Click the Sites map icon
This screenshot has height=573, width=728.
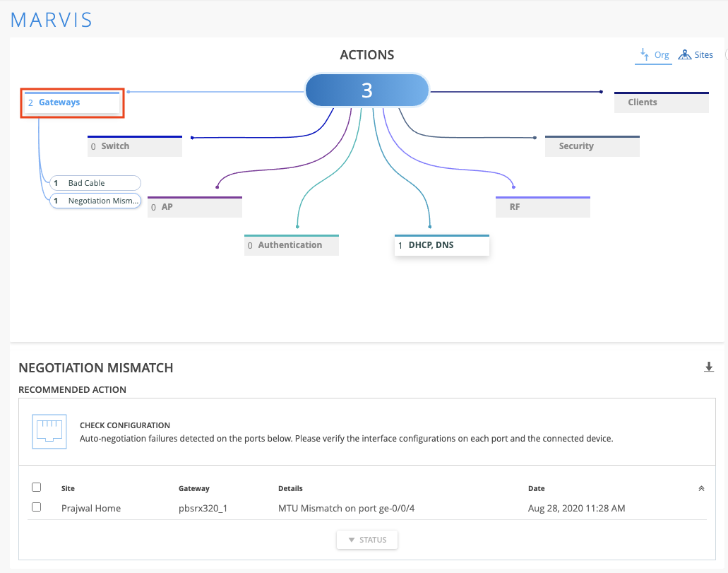click(684, 55)
